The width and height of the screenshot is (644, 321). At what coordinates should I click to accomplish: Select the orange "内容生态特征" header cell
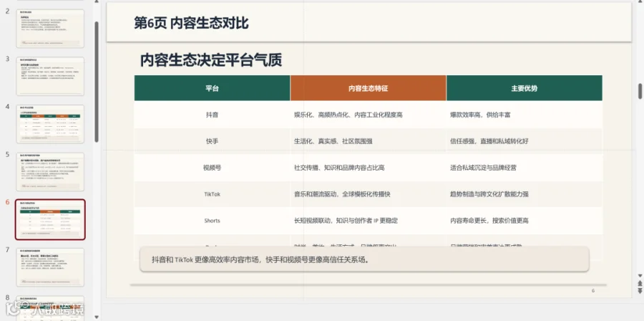coord(368,88)
